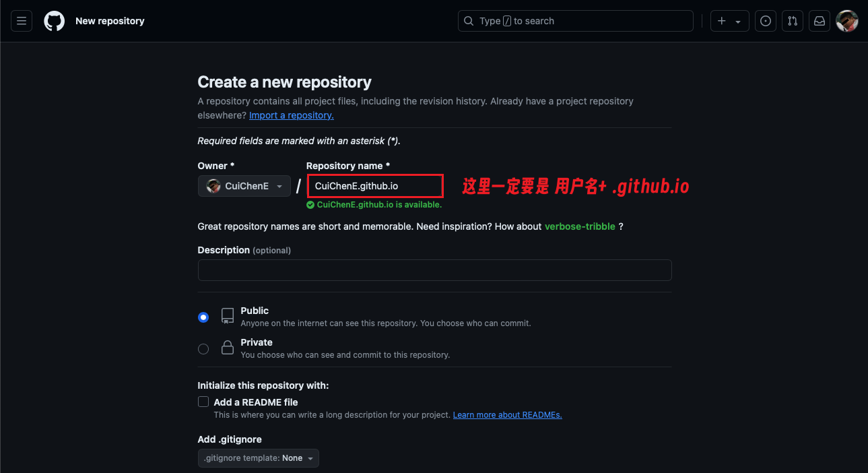Open Learn more about READMEs link
This screenshot has width=868, height=473.
coord(508,415)
